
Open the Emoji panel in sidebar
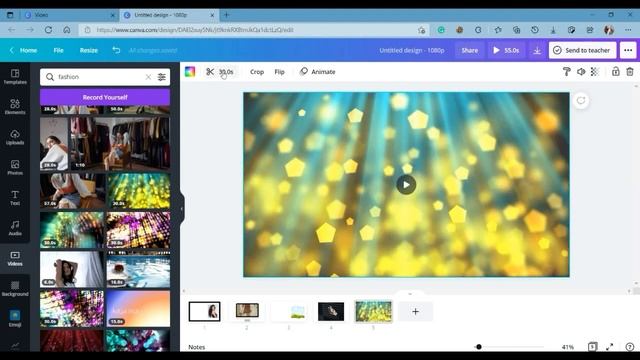(x=15, y=318)
